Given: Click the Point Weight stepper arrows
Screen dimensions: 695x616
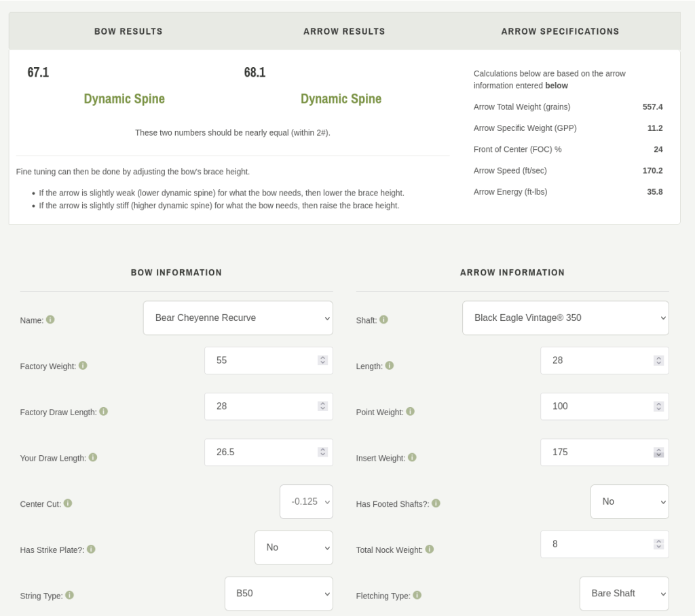Looking at the screenshot, I should (x=658, y=406).
